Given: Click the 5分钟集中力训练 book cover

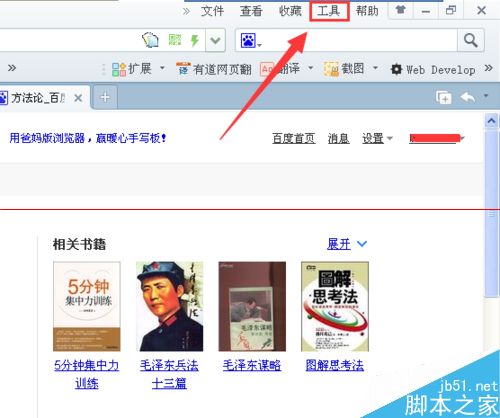Looking at the screenshot, I should (x=87, y=306).
